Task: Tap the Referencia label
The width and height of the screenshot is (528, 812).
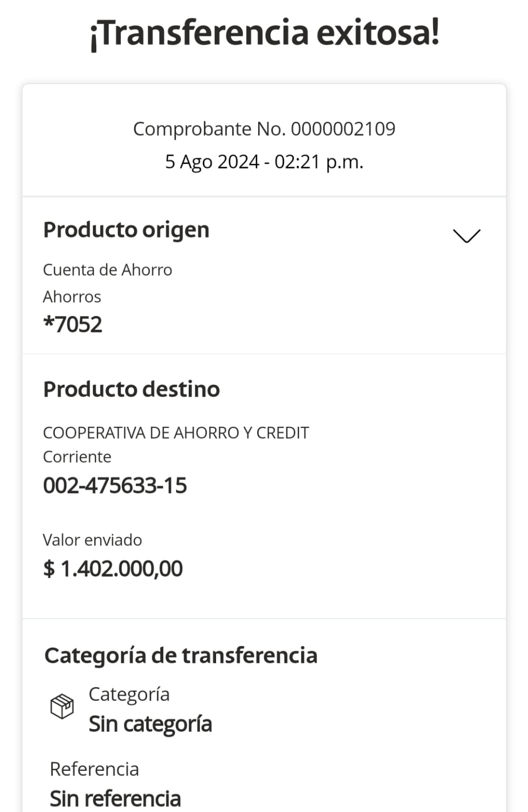Action: tap(94, 769)
